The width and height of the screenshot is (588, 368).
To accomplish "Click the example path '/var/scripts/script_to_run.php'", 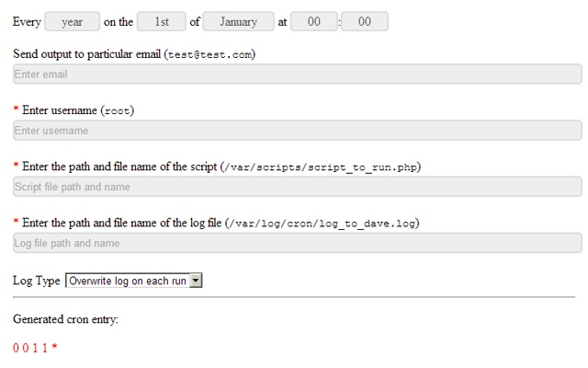I will click(x=321, y=167).
